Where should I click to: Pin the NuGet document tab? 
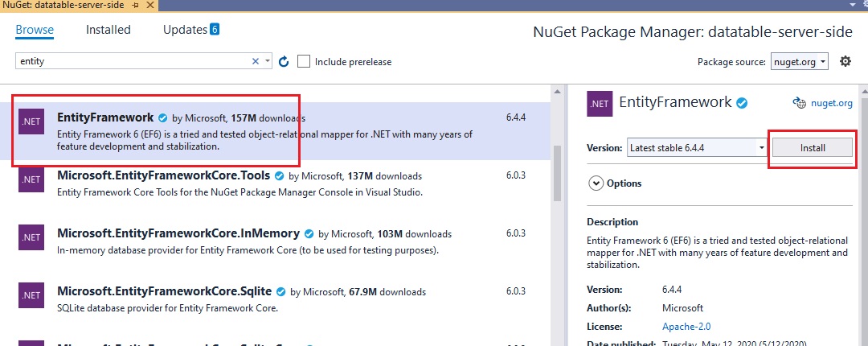click(136, 5)
